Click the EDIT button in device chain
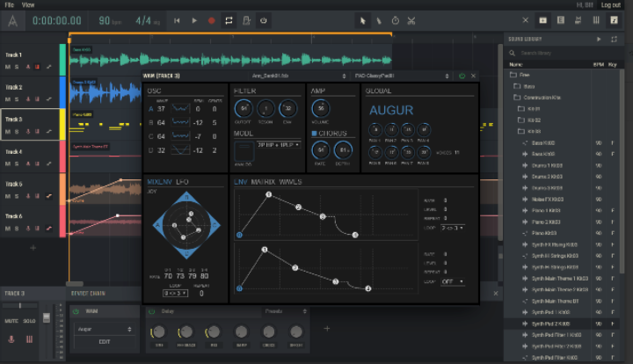 (105, 342)
